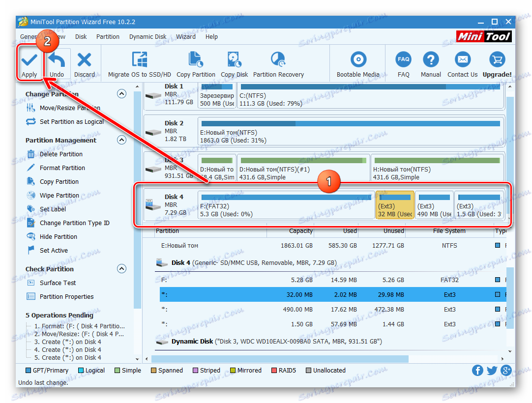
Task: Collapse the Check Partition section
Action: (x=121, y=269)
